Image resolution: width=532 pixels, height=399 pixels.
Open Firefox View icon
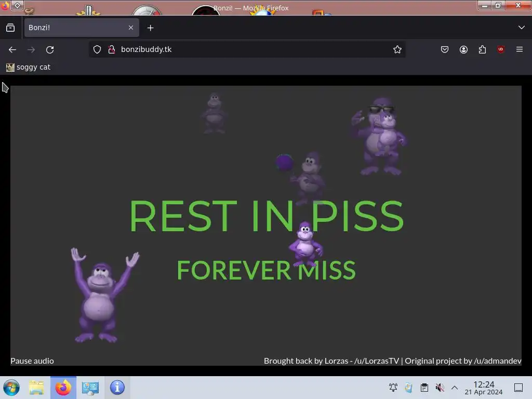point(10,28)
